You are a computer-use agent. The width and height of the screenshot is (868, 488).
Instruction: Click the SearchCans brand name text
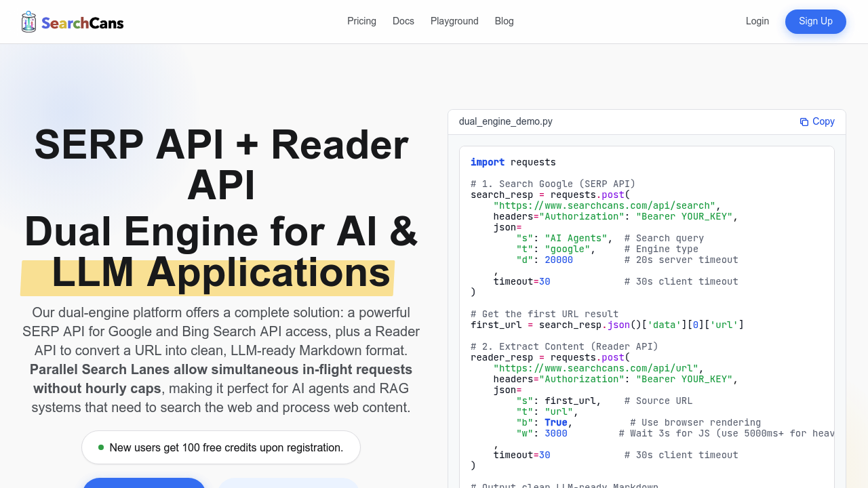tap(83, 23)
